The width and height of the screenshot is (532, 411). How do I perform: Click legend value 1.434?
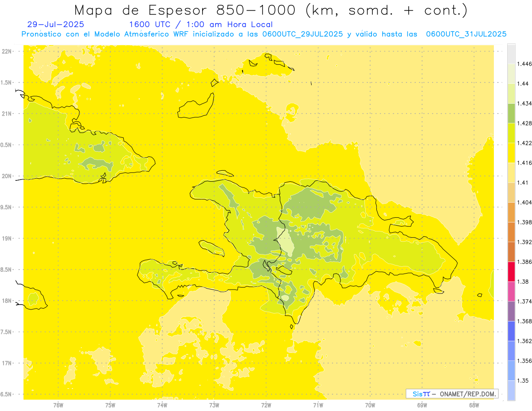pos(524,103)
